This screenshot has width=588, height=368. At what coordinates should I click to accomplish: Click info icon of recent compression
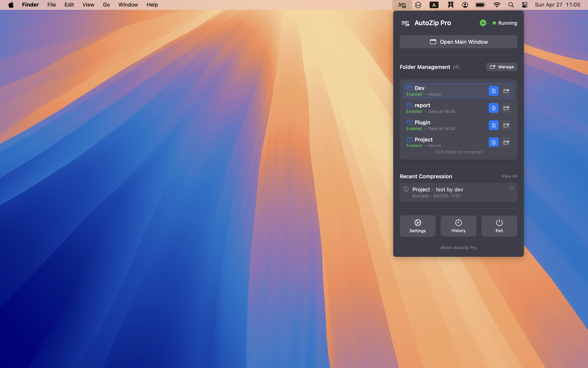406,189
